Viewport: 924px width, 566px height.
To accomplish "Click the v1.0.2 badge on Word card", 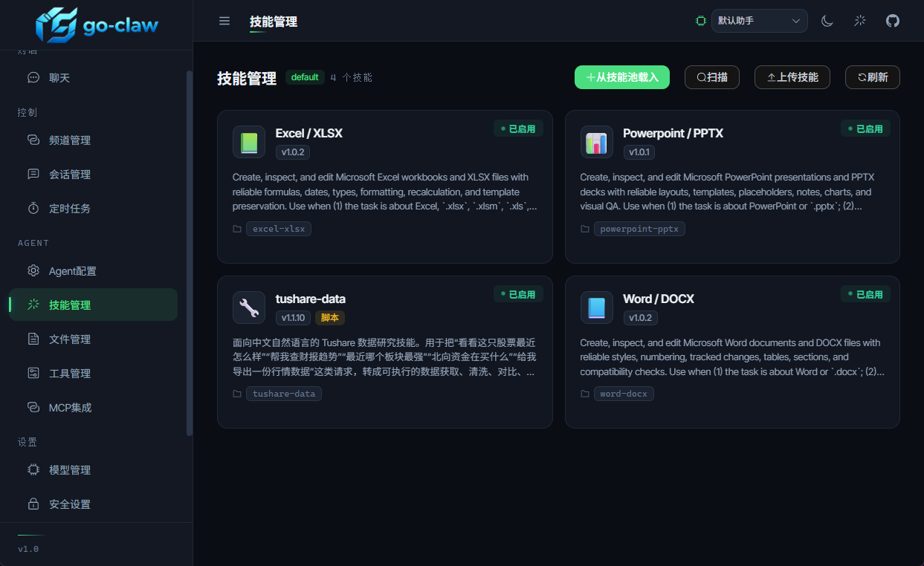I will point(640,318).
